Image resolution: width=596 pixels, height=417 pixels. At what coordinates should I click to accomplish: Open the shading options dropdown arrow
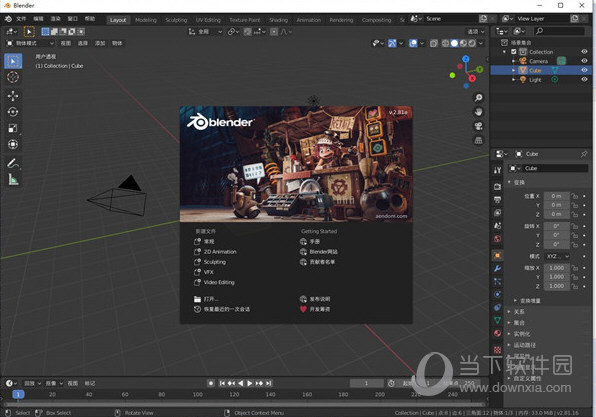click(x=481, y=43)
